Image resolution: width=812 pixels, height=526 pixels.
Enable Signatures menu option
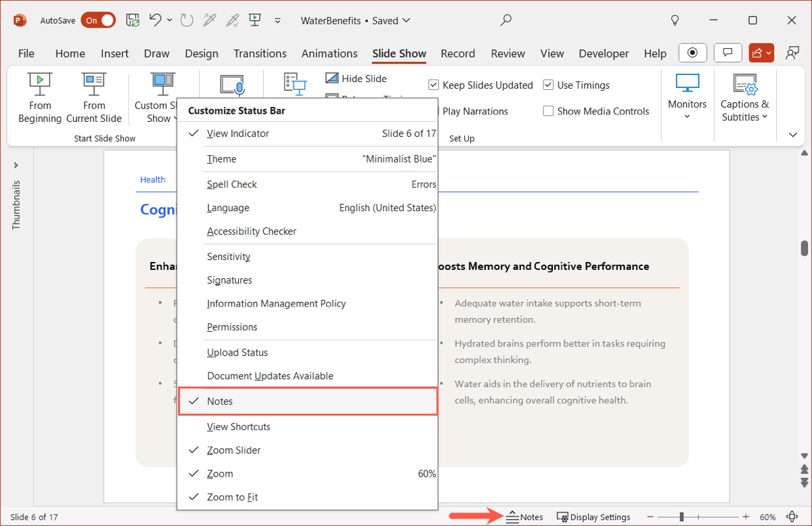308,280
